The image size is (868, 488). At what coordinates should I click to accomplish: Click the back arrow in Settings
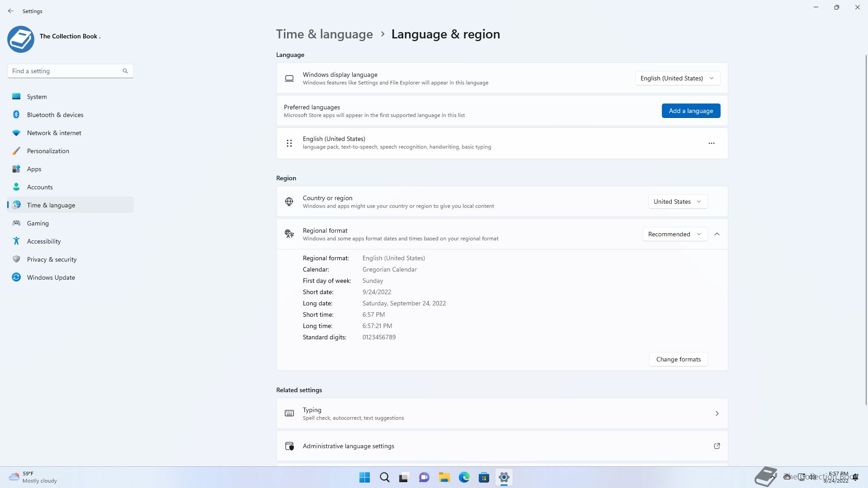point(11,11)
